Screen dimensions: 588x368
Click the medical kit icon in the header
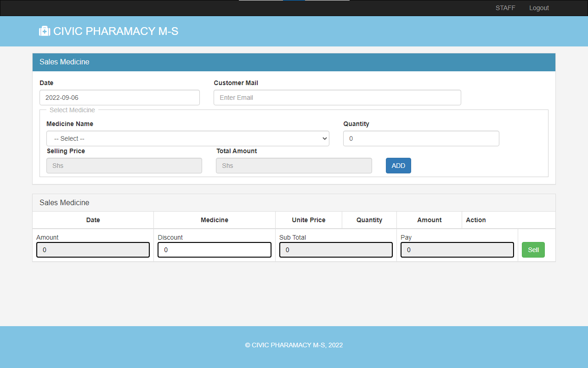click(45, 31)
